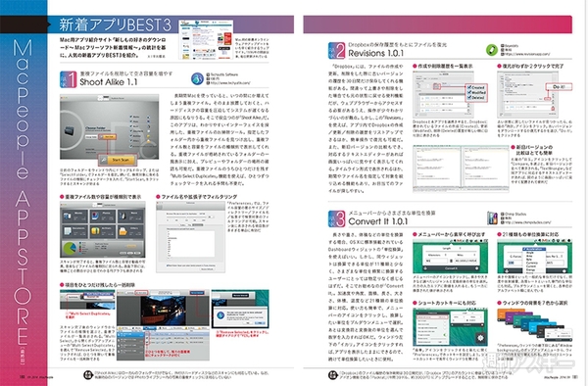Select highlighted Acceleration item in unit list
Screen dimensions: 588x386
[x=534, y=249]
